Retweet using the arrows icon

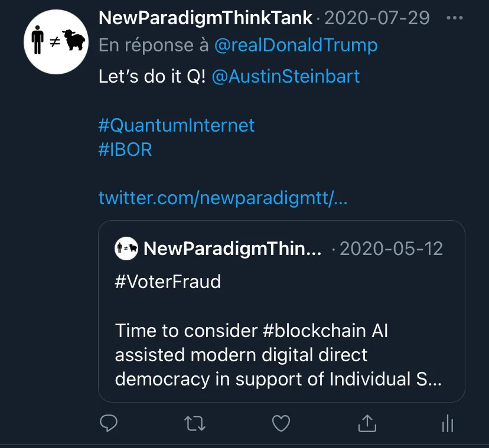click(195, 424)
